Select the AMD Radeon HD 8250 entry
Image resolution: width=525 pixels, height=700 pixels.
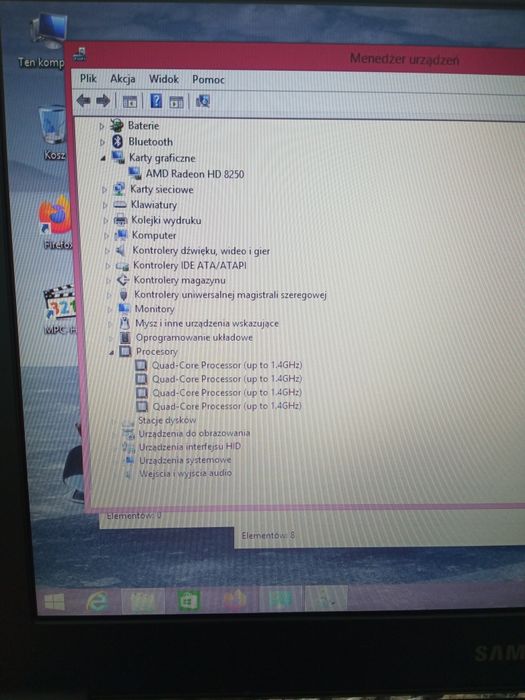(x=195, y=174)
